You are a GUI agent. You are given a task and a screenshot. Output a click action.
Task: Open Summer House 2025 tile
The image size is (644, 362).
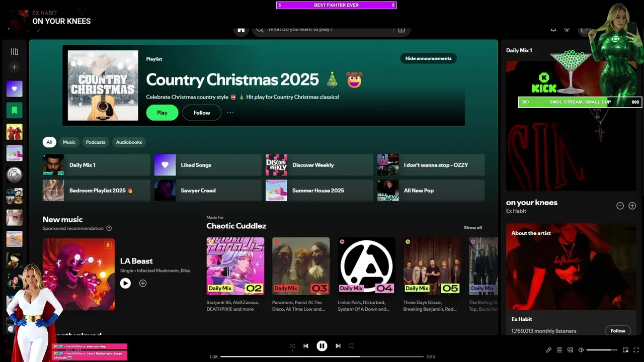(319, 191)
